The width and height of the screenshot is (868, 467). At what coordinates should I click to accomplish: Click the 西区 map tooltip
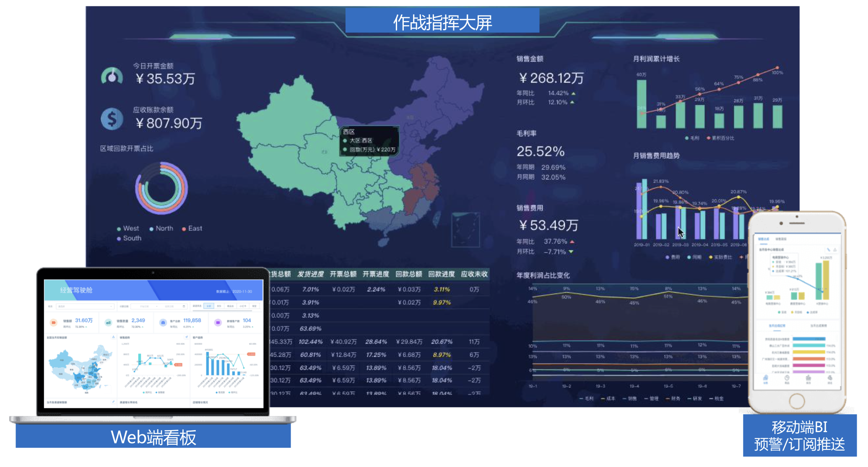[x=369, y=141]
